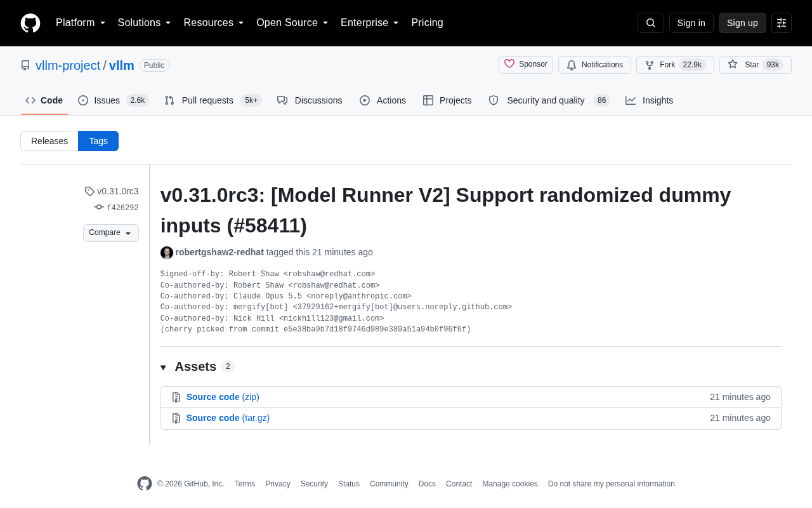
Task: Select the Tags toggle button
Action: [98, 141]
